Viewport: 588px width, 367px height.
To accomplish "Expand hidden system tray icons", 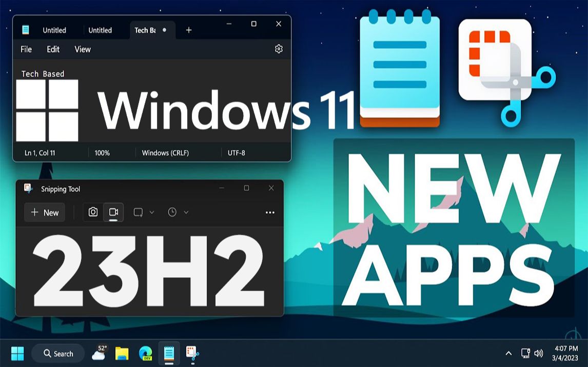I will point(508,353).
